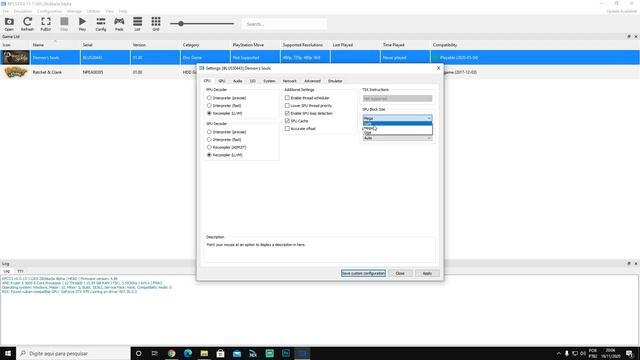Click the Apply button

(427, 273)
